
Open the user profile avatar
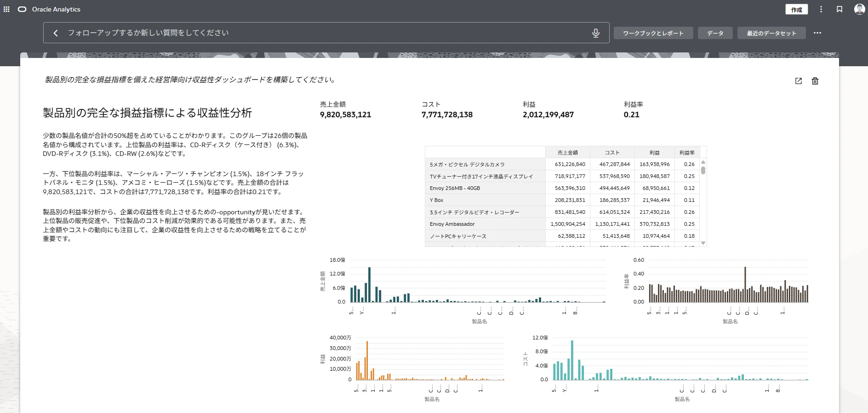tap(859, 9)
